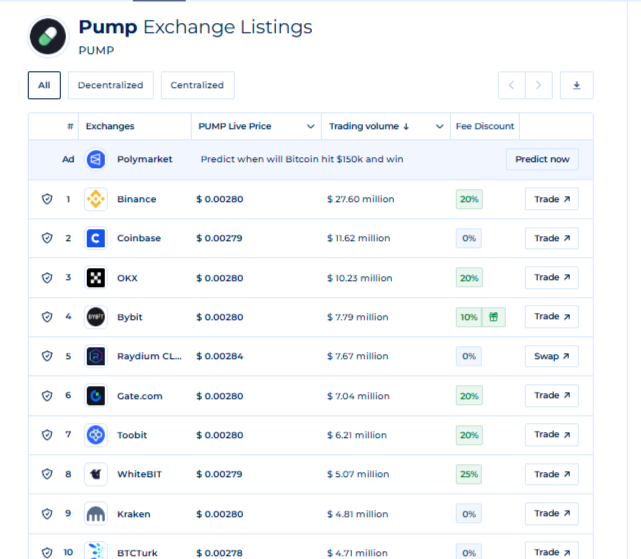
Task: Click the shield icon in BTCTurk row
Action: (x=47, y=552)
